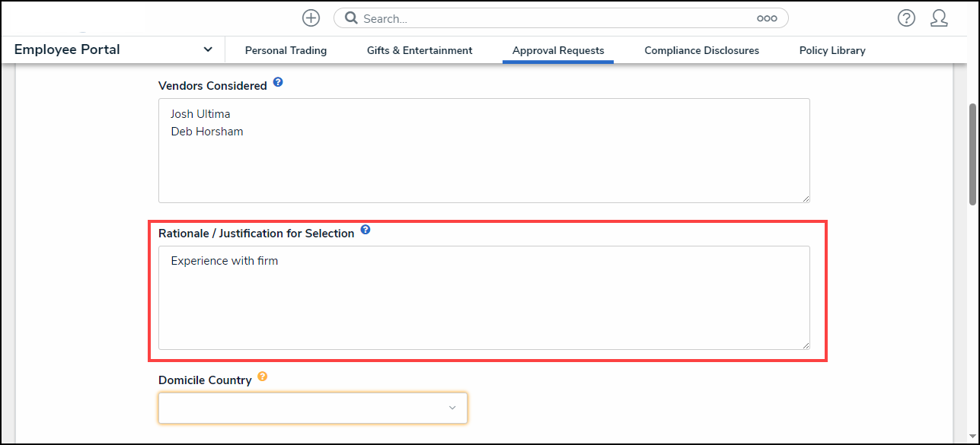980x445 pixels.
Task: Click the vertical page scrollbar
Action: click(972, 152)
